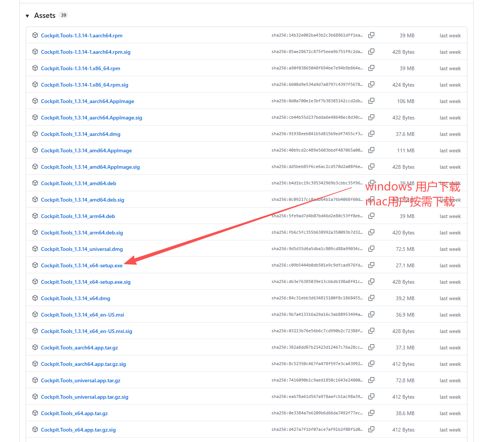Copy hash of Cockpit.Tools_1.3.14_x64_en-US.msi
504x442 pixels.
pos(371,314)
